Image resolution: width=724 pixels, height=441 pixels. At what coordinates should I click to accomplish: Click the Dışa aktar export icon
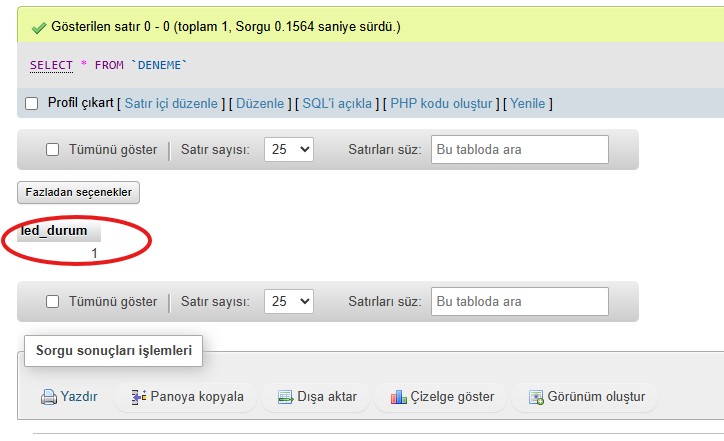point(285,397)
